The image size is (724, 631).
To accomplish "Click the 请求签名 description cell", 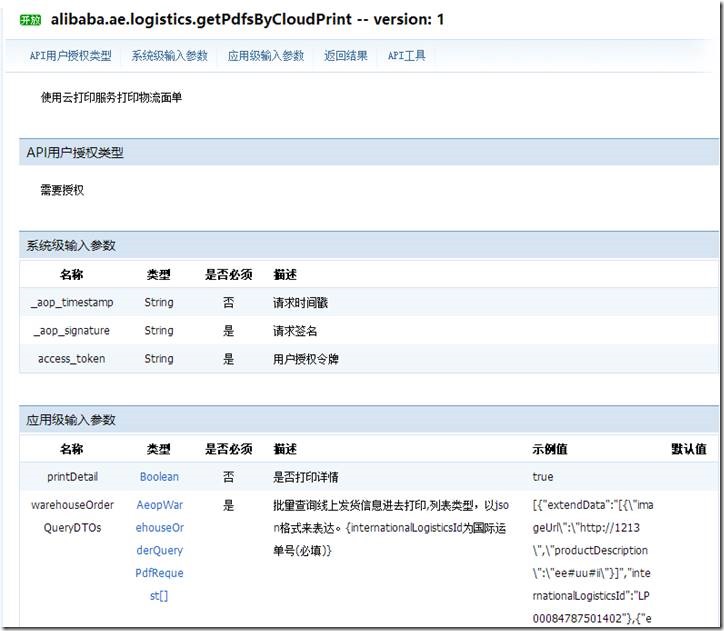I will click(x=295, y=331).
